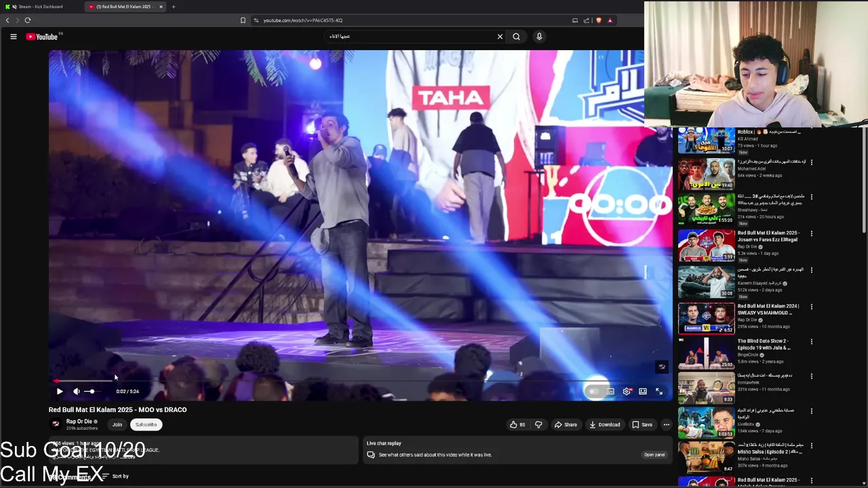The width and height of the screenshot is (868, 488).
Task: Join the Rap Or Die channel membership
Action: (x=117, y=425)
